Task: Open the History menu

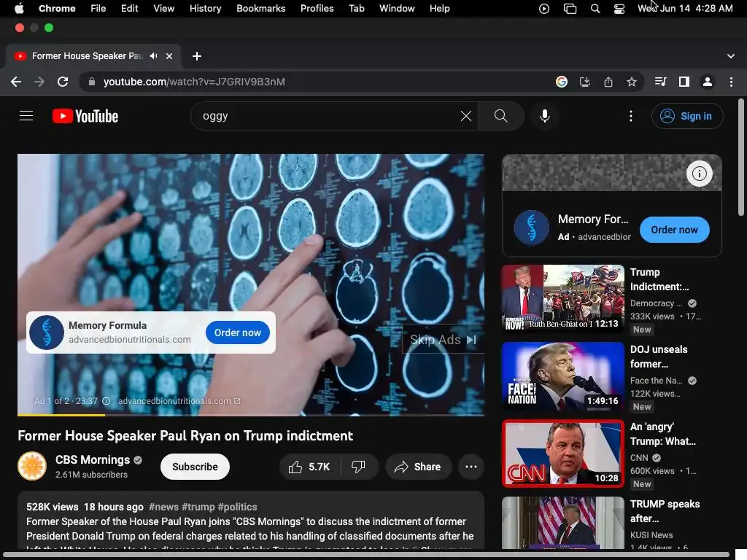Action: pos(205,9)
